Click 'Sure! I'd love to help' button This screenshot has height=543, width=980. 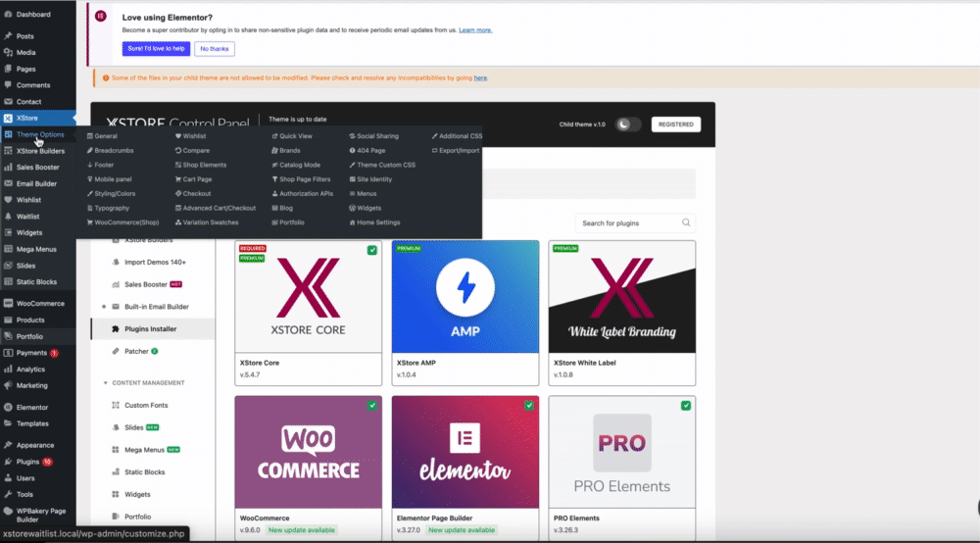point(156,49)
